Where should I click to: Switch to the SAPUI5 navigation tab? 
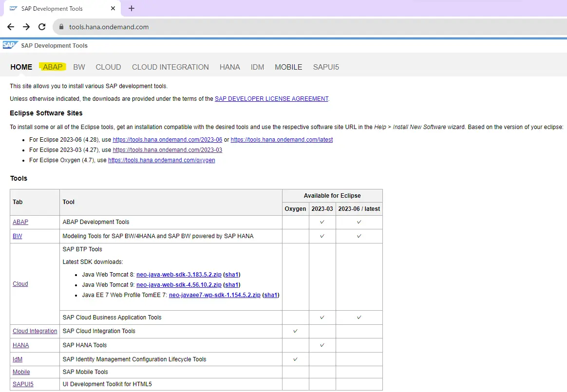[326, 67]
